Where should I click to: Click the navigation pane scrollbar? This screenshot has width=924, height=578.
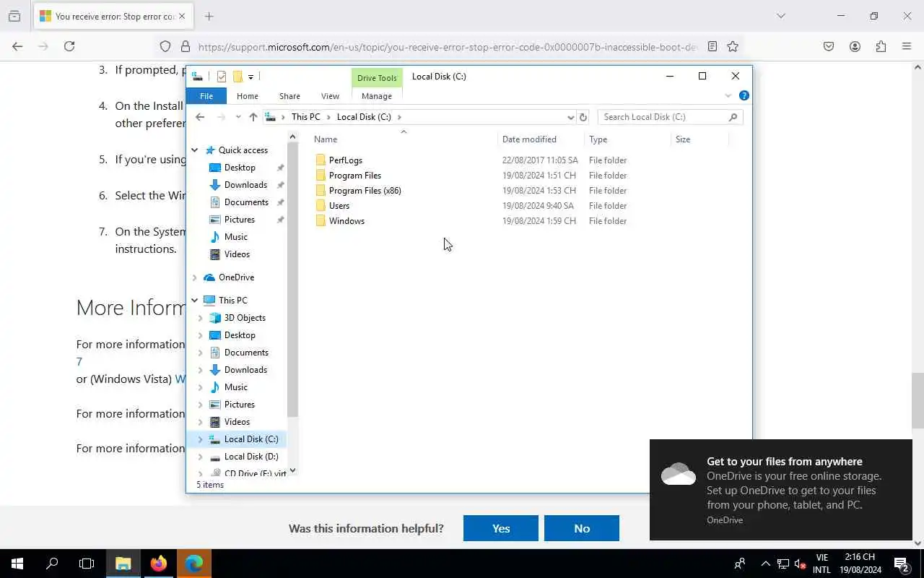[x=292, y=280]
